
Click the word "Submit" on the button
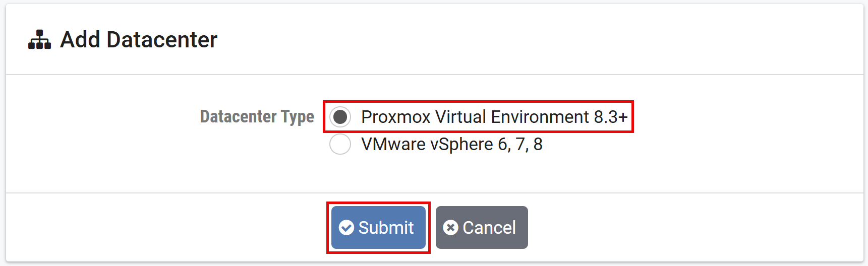click(x=386, y=228)
